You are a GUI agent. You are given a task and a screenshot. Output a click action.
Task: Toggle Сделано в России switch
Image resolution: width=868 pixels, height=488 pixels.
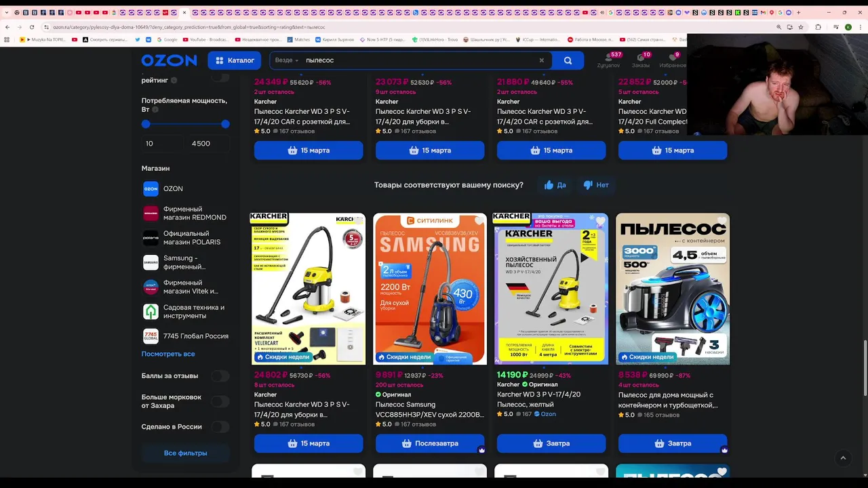coord(220,427)
